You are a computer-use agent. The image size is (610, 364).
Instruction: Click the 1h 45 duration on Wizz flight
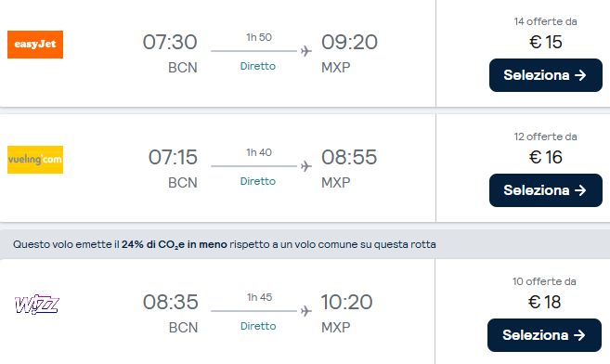click(259, 297)
